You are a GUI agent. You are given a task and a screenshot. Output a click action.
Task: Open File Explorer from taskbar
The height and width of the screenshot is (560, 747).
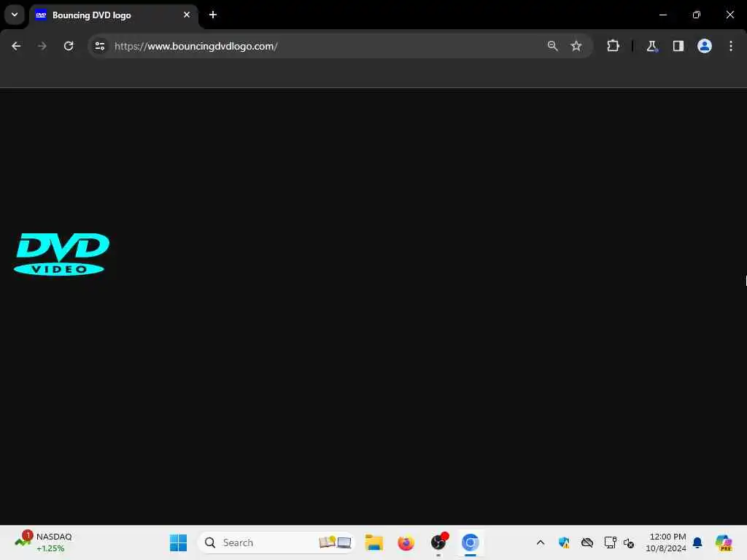374,542
